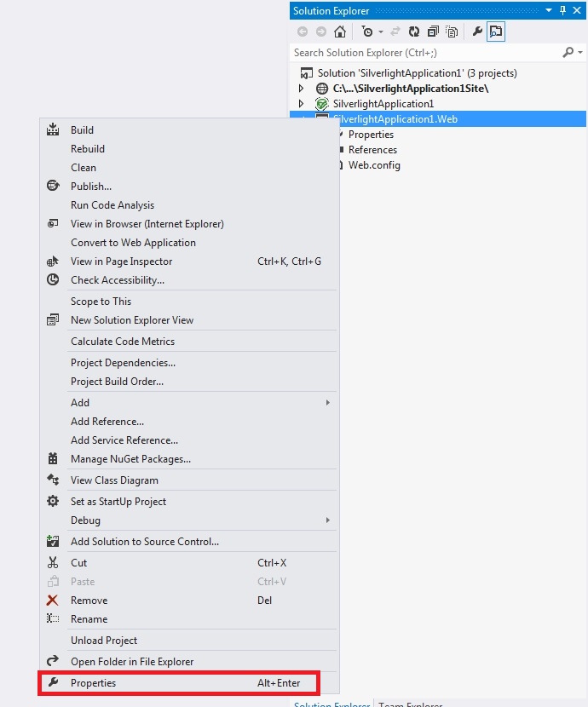Expand the SilverlightApplication1 project node
588x707 pixels.
tap(301, 104)
